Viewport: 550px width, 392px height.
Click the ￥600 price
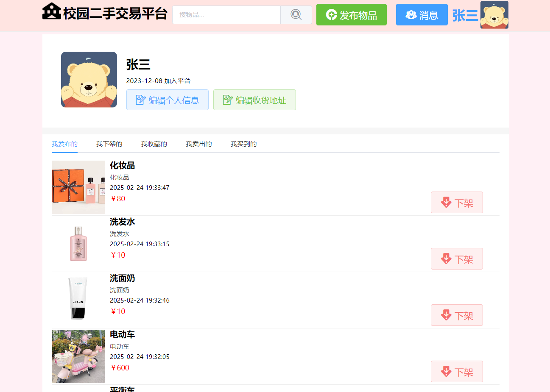[120, 368]
